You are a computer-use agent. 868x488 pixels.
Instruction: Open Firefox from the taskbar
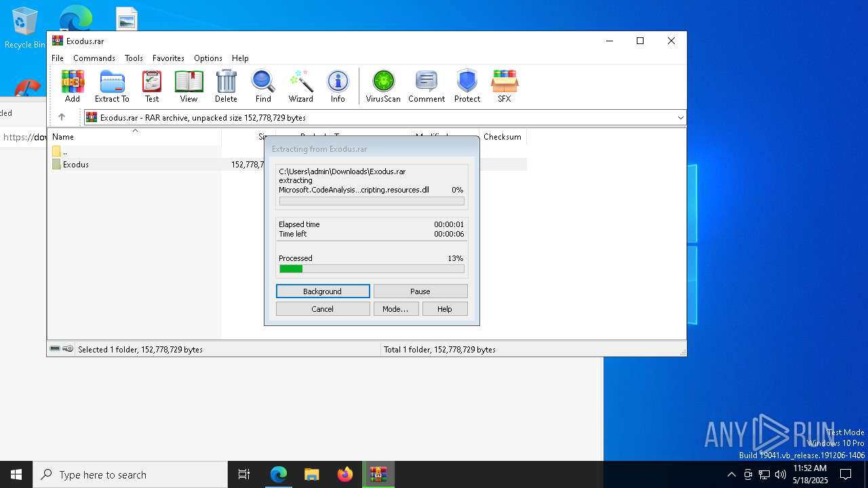(x=344, y=474)
